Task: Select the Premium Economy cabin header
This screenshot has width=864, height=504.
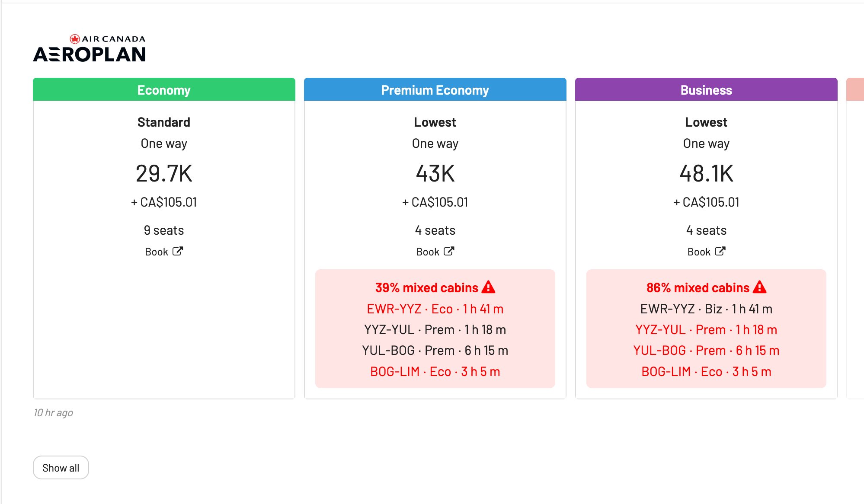Action: pos(435,90)
